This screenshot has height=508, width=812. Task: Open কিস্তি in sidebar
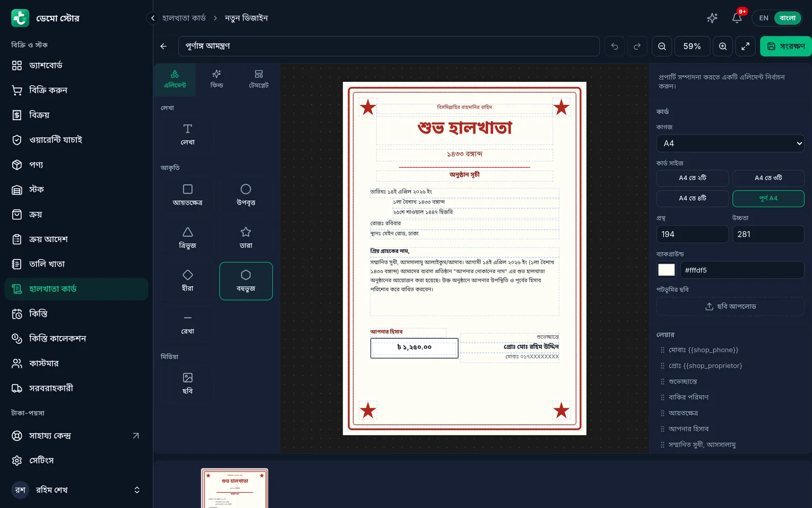[x=76, y=314]
